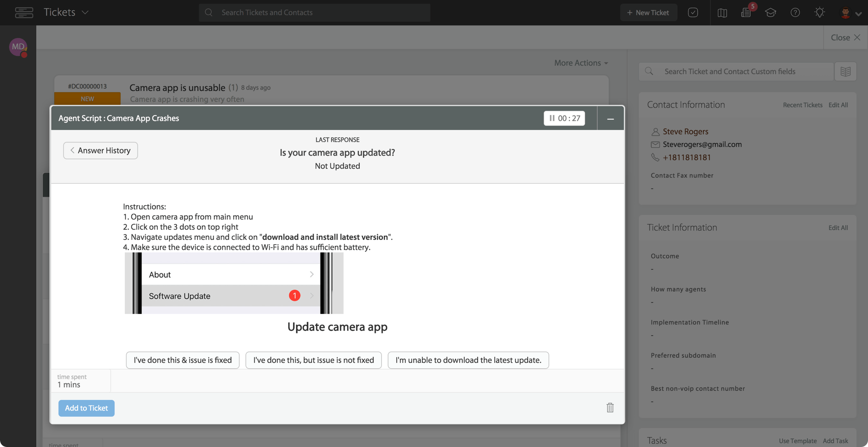The image size is (868, 447).
Task: Click Add to Ticket button
Action: click(86, 408)
